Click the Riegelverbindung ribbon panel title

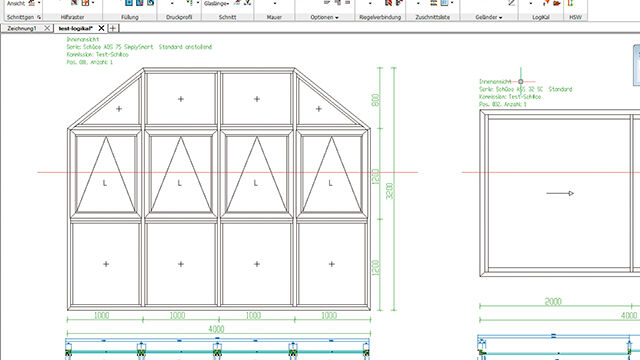point(380,17)
